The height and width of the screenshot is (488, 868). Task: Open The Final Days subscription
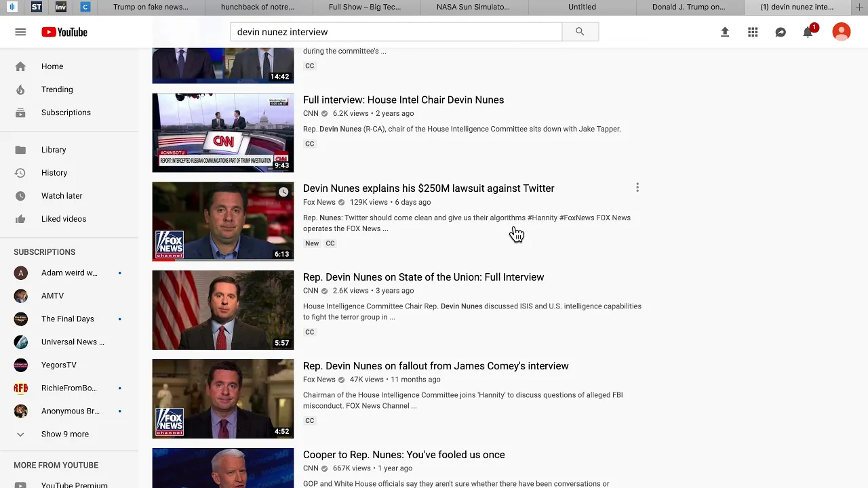tap(69, 319)
